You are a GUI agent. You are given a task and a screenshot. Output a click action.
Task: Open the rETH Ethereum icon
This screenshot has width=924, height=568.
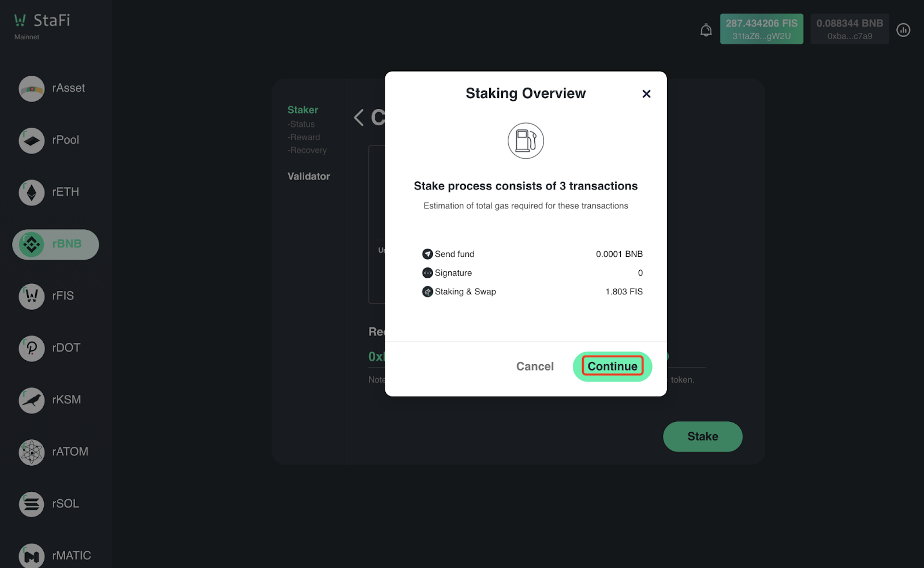click(x=32, y=193)
